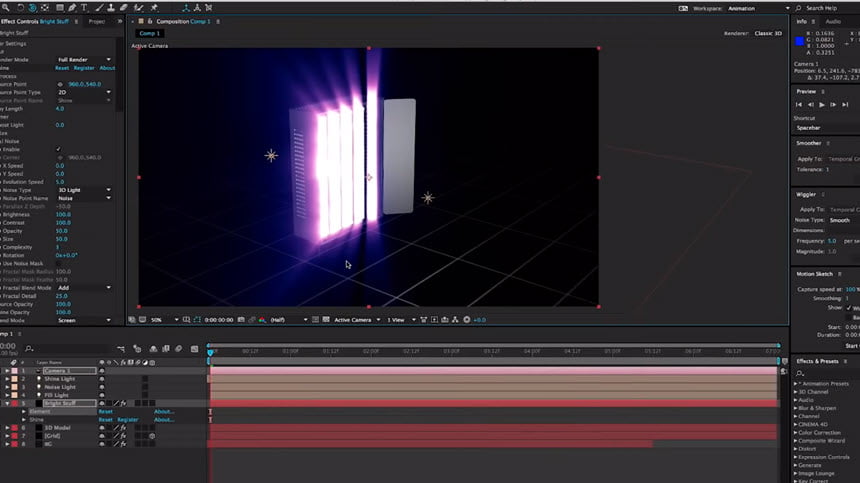Open Noise Type 3D Light dropdown

tap(84, 190)
